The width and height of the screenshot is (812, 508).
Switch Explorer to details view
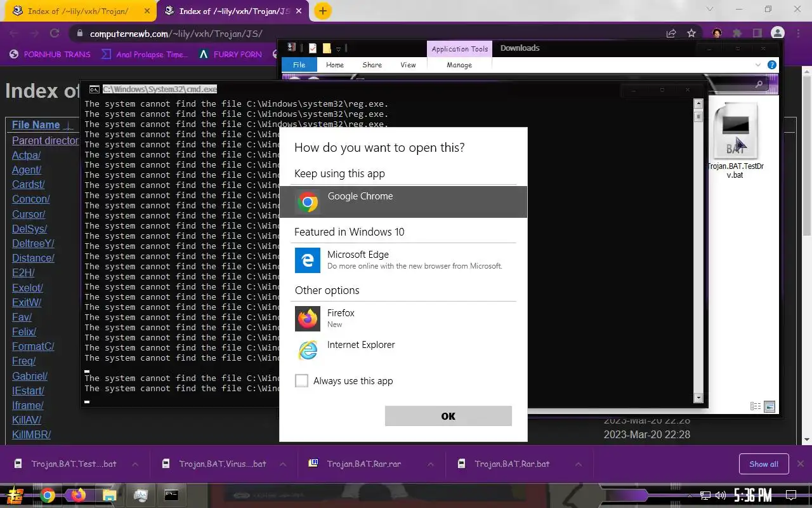pos(756,406)
